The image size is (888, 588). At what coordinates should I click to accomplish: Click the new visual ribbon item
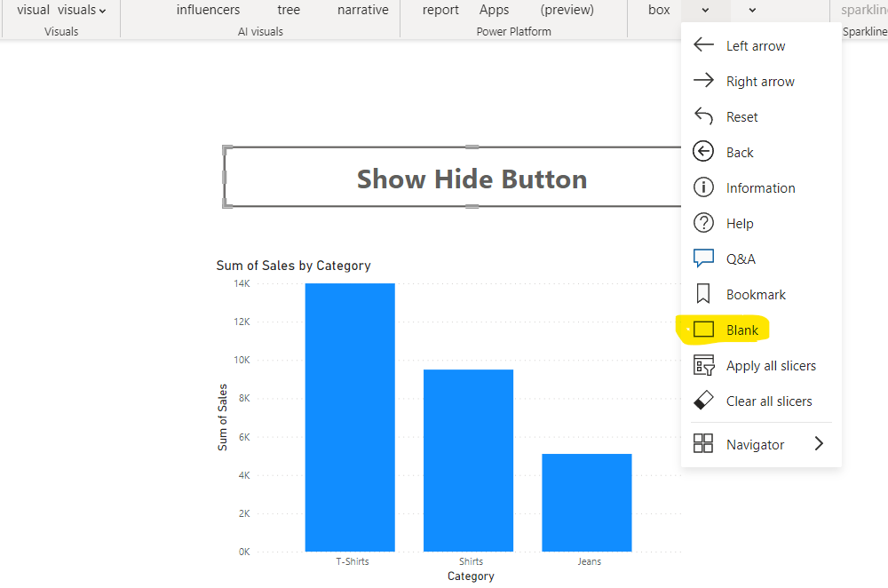point(33,10)
